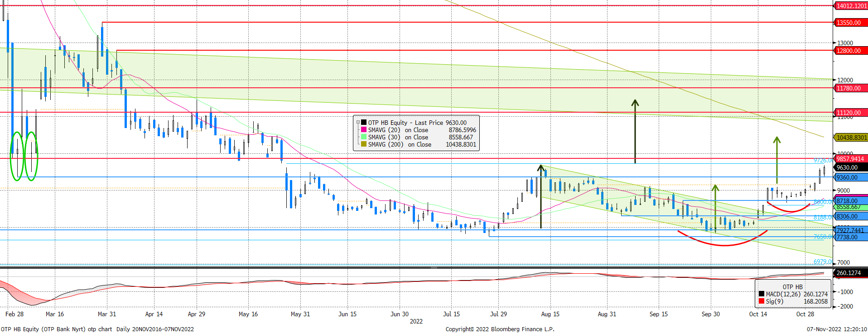
Task: Click the olive SMAVG (200) legend swatch
Action: point(364,144)
